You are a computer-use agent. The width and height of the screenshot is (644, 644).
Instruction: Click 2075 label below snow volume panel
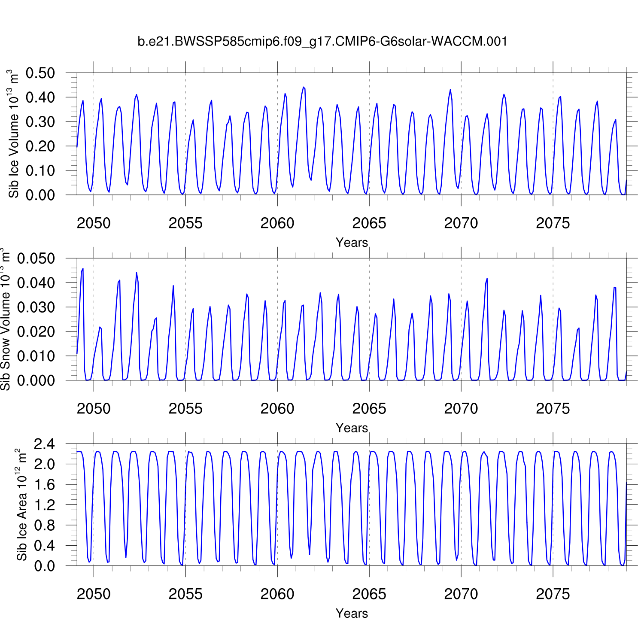[x=553, y=409]
